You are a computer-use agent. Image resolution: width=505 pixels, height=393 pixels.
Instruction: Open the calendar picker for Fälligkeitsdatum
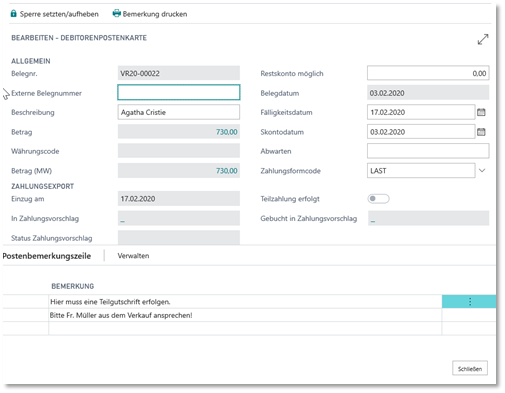pyautogui.click(x=481, y=112)
